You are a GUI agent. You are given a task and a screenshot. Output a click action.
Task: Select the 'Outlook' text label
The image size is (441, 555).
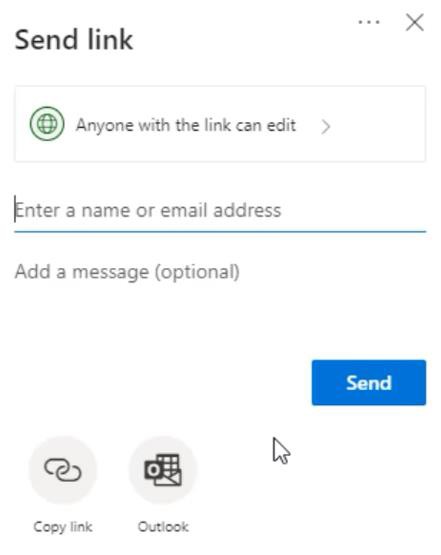pos(163,527)
